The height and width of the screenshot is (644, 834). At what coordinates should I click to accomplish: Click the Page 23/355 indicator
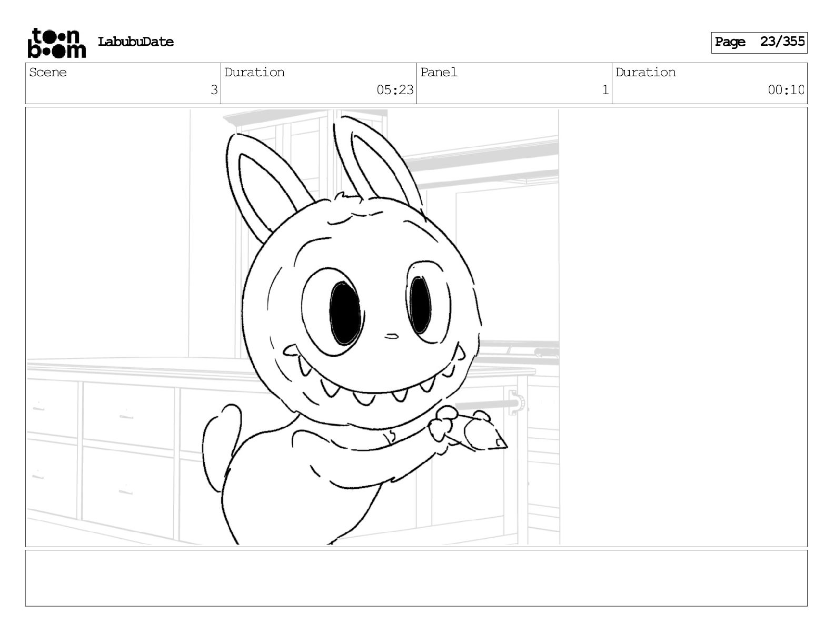(759, 43)
